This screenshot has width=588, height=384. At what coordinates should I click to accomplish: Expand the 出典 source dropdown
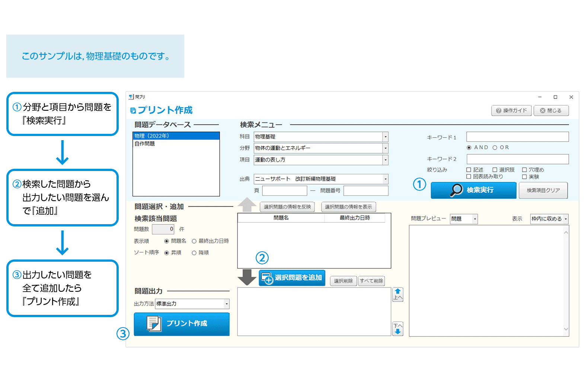coord(385,179)
